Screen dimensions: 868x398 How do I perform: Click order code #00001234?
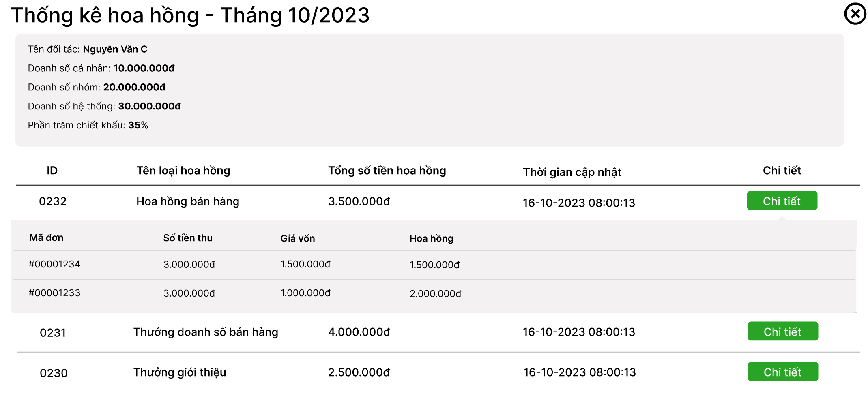tap(54, 264)
